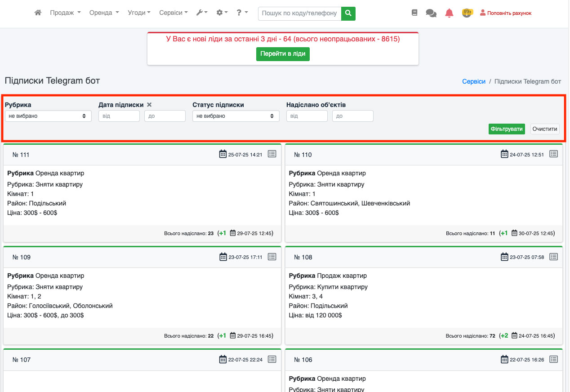
Task: Expand the Рубрика dropdown
Action: [x=48, y=116]
